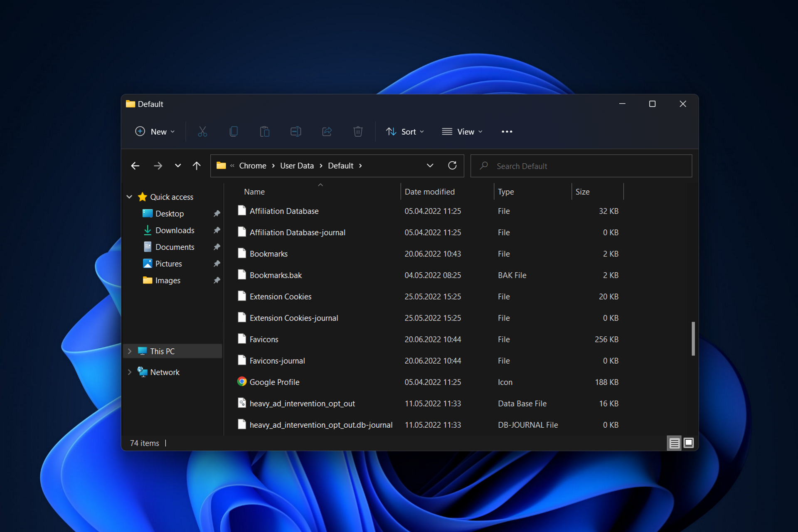Click chevron after Chrome in path
Screen dimensions: 798x532
pyautogui.click(x=273, y=166)
